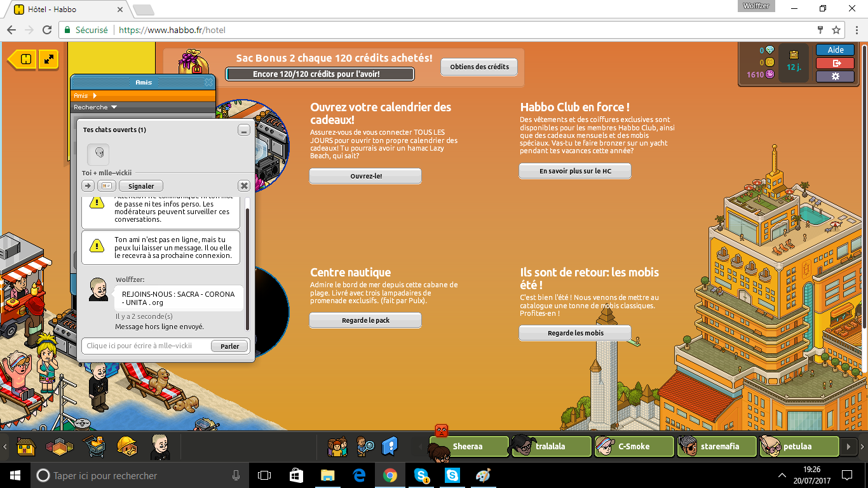Click the Ouvrez-le! calendar button
The width and height of the screenshot is (868, 488).
365,176
